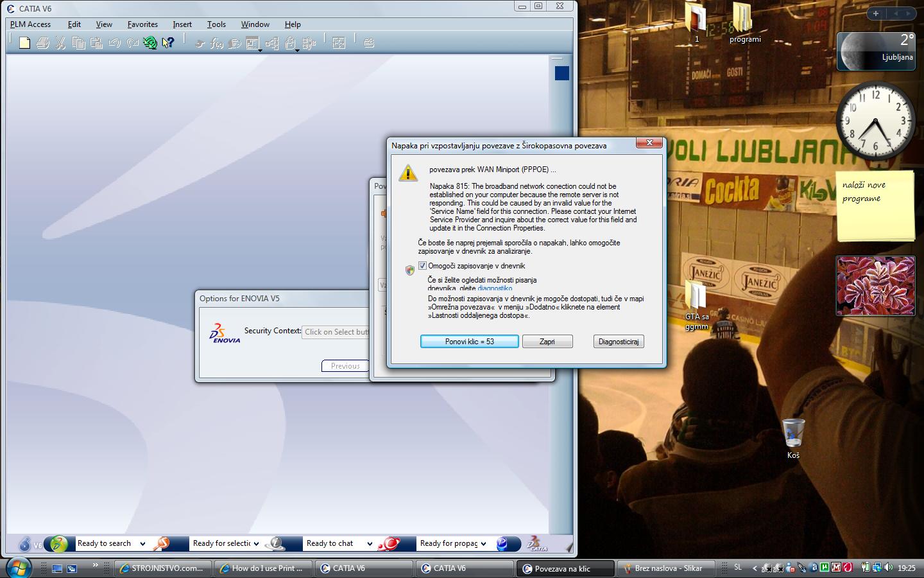Click the 'Zapri' button
The width and height of the screenshot is (924, 578).
547,342
